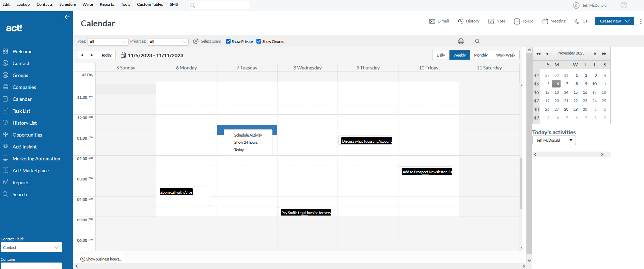Open Task List in sidebar
This screenshot has height=269, width=644.
(21, 111)
